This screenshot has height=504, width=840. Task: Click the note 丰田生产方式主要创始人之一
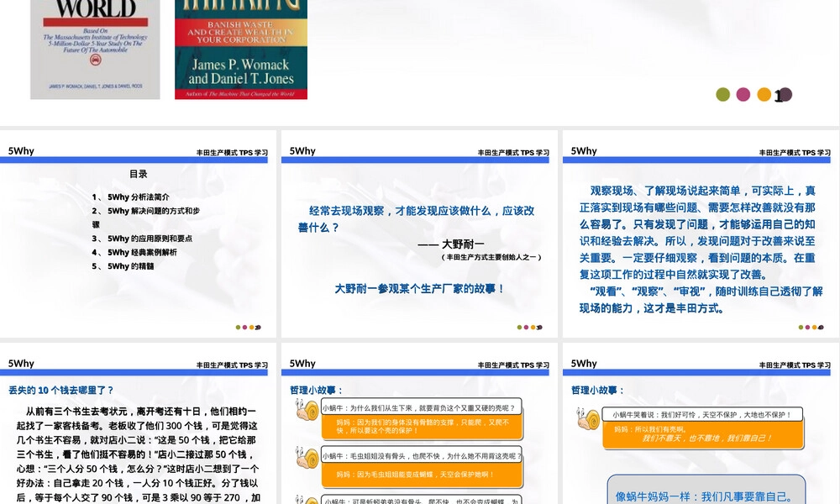[491, 257]
